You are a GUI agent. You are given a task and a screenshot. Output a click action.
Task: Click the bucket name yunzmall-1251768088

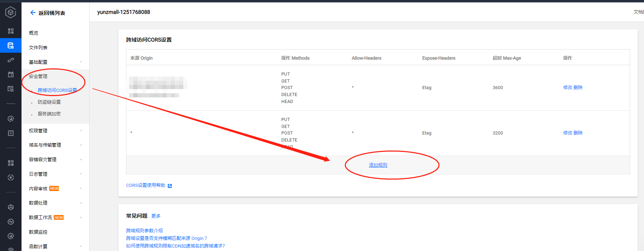point(124,12)
